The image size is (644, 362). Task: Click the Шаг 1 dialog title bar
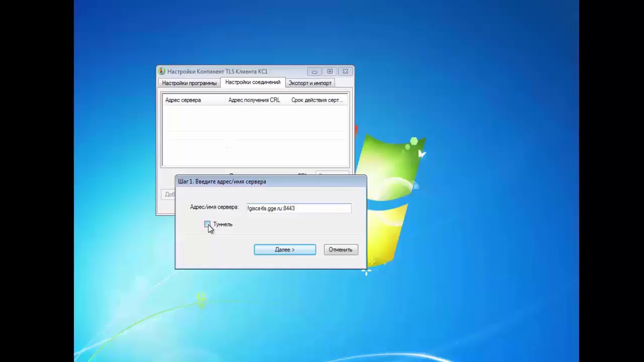(x=271, y=182)
